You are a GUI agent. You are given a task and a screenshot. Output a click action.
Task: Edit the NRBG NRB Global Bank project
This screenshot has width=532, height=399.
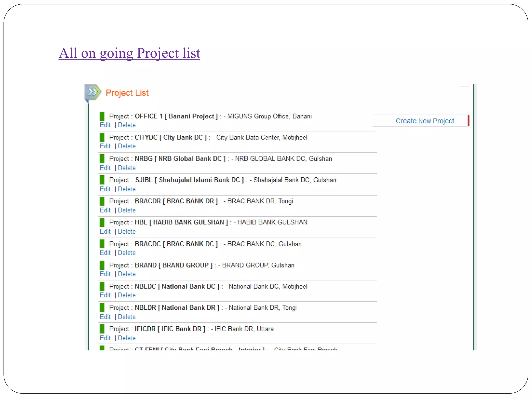(x=105, y=168)
